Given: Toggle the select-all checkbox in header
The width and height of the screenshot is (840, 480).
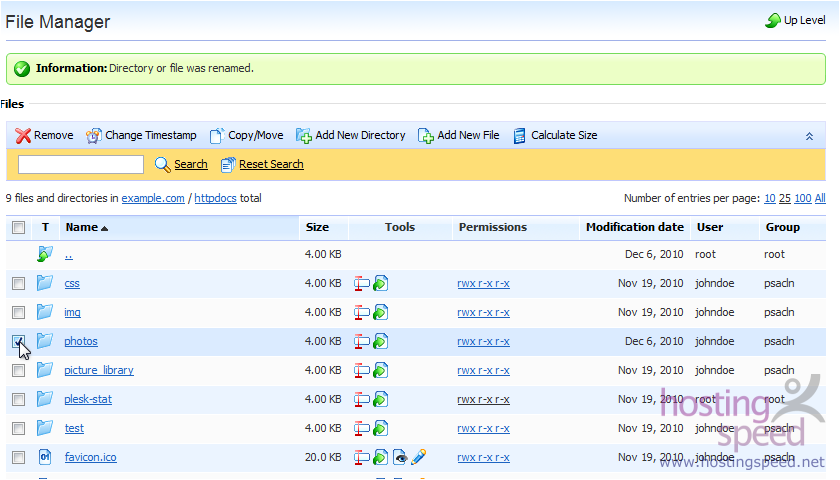Looking at the screenshot, I should point(19,228).
